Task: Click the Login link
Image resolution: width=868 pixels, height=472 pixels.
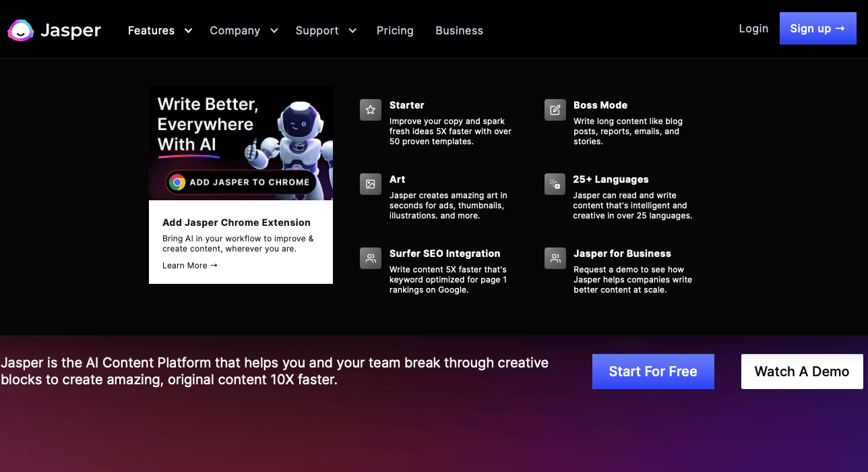Action: click(x=753, y=28)
